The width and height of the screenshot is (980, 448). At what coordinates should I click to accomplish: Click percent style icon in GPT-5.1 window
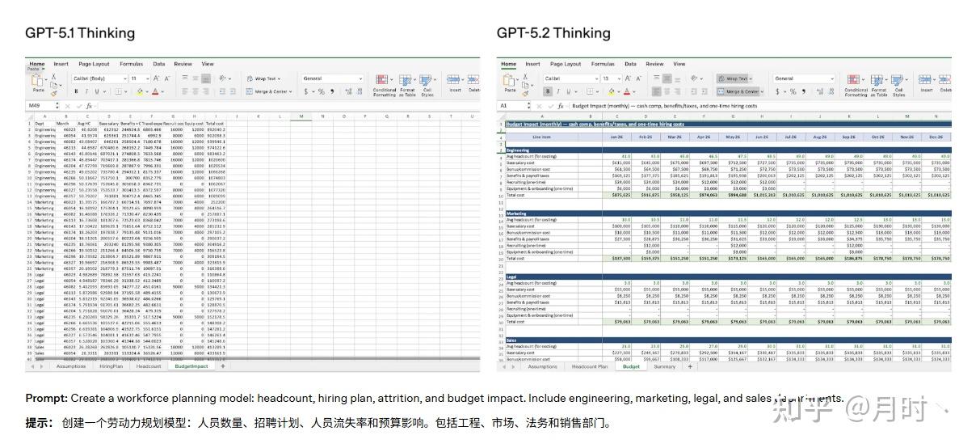pyautogui.click(x=321, y=91)
